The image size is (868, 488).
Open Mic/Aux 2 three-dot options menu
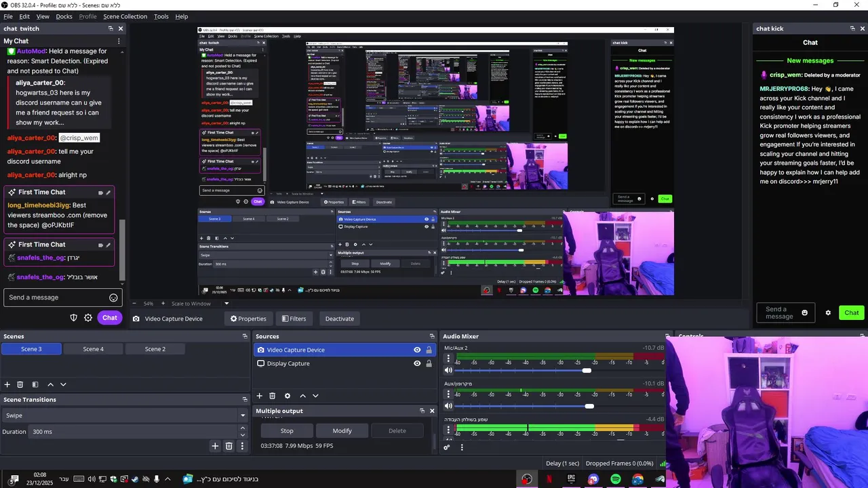pos(448,359)
